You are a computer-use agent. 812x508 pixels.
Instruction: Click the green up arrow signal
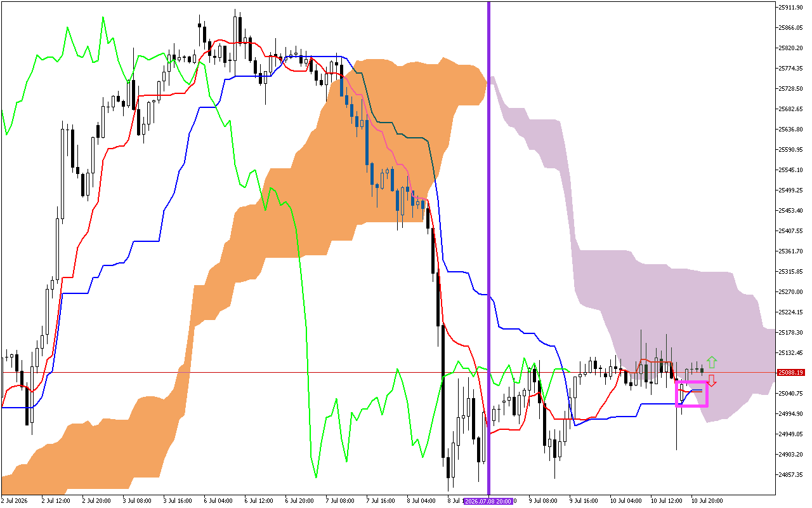pyautogui.click(x=712, y=363)
